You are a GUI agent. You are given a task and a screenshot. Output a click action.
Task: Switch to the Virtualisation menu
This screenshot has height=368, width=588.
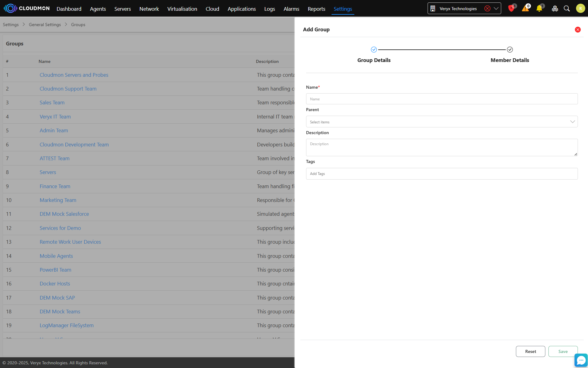(x=182, y=9)
